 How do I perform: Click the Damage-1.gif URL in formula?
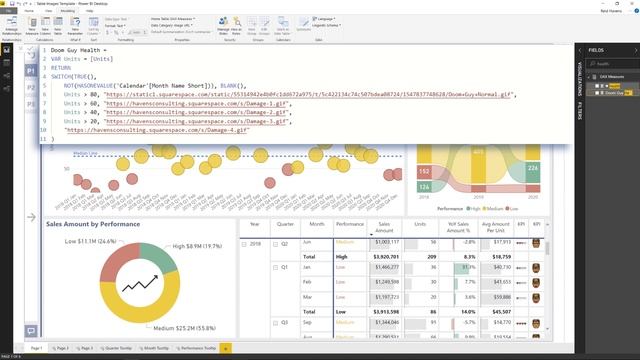coord(197,104)
